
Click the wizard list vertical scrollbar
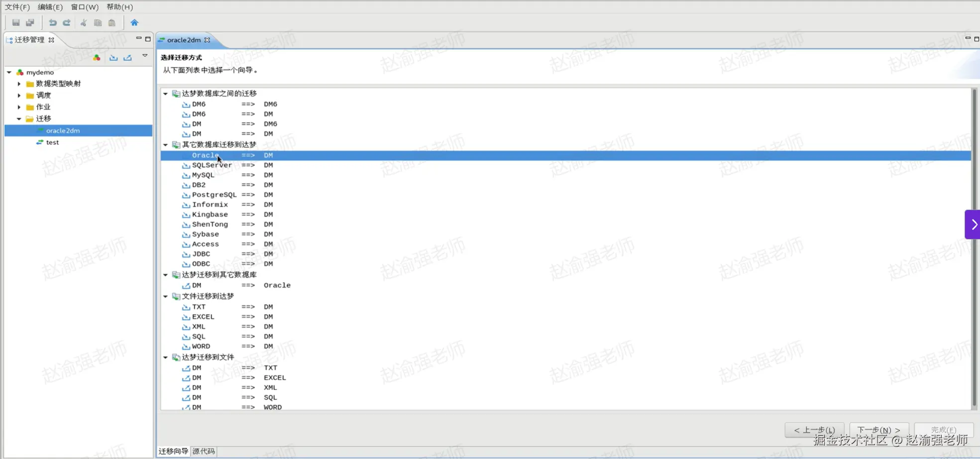pos(974,248)
